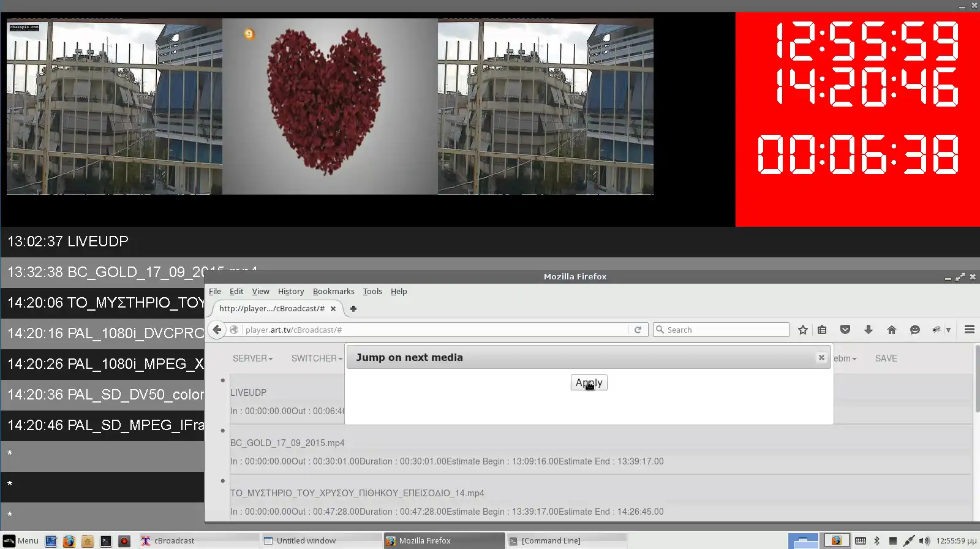Open the volume speaker tray icon
This screenshot has width=980, height=549.
click(924, 541)
